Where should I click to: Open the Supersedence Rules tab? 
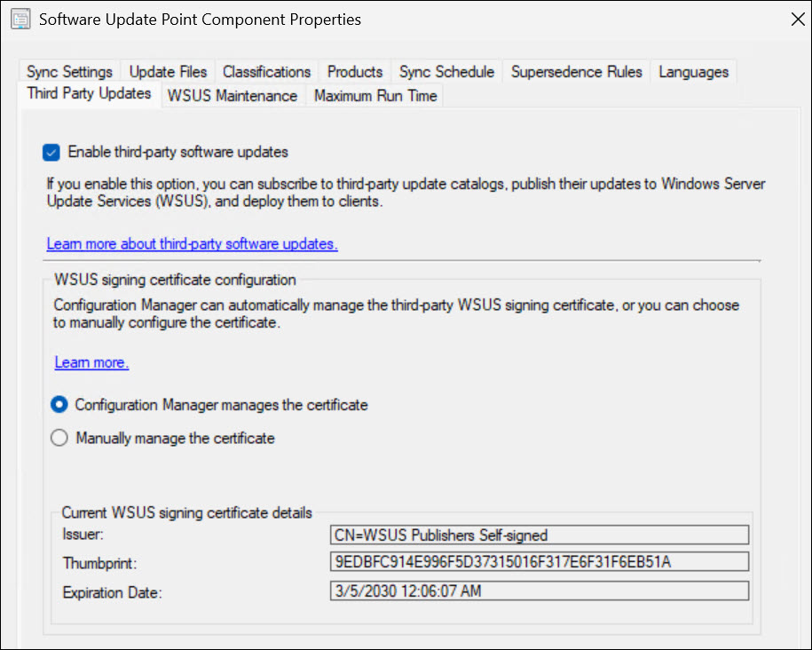pos(576,72)
